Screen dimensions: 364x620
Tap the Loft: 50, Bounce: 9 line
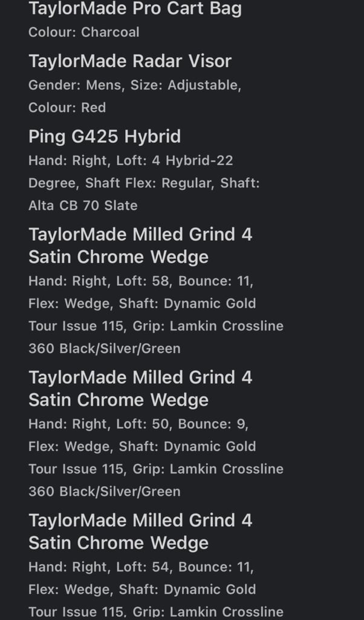click(x=138, y=424)
